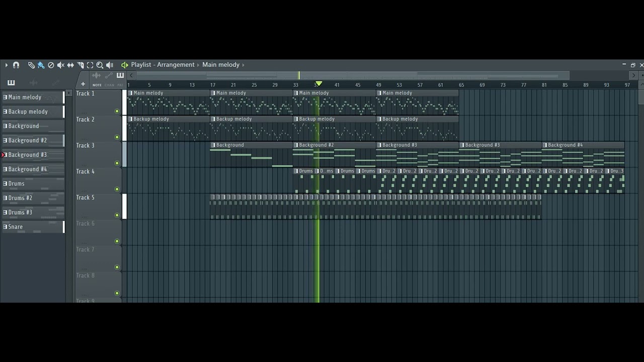Mute Track 6 using its green dot
The height and width of the screenshot is (362, 644).
click(x=117, y=241)
